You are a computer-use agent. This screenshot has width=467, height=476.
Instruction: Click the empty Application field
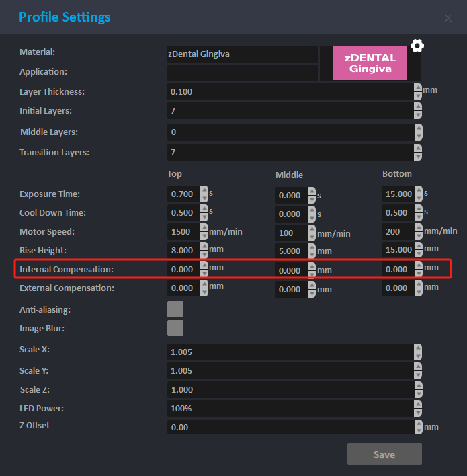pyautogui.click(x=242, y=72)
